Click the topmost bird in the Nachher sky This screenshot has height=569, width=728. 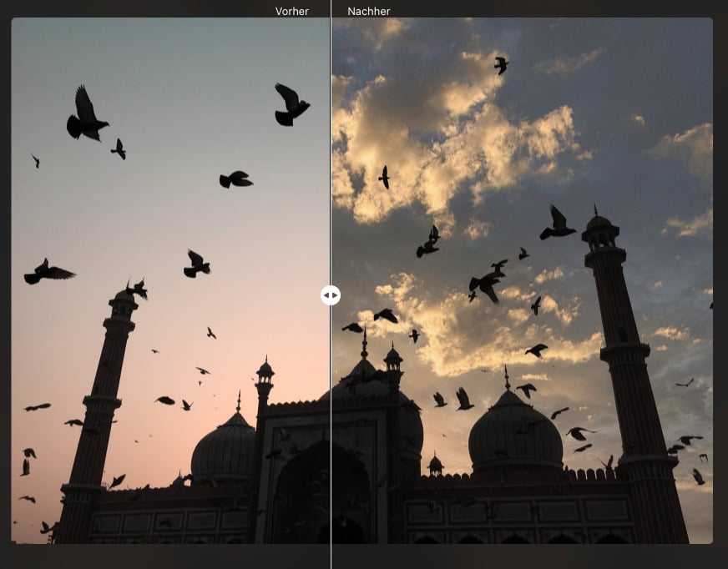501,65
